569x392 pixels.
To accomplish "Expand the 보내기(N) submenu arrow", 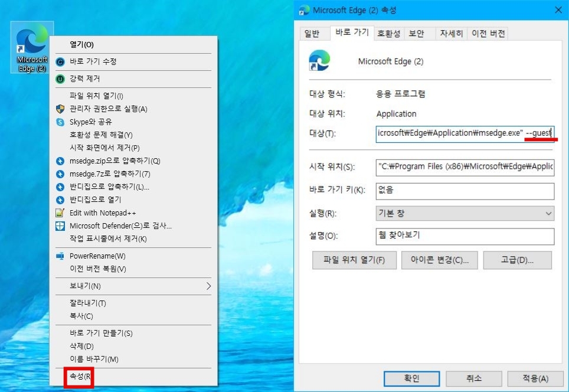I will [208, 286].
